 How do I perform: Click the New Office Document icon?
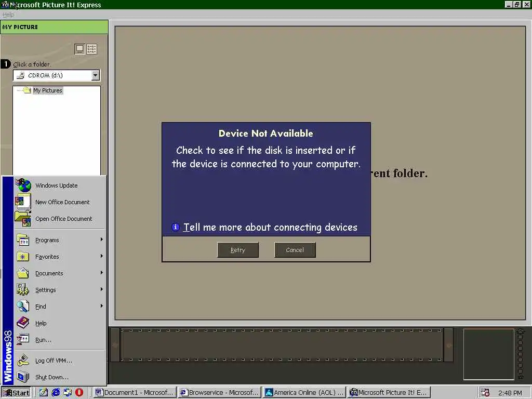click(x=23, y=202)
